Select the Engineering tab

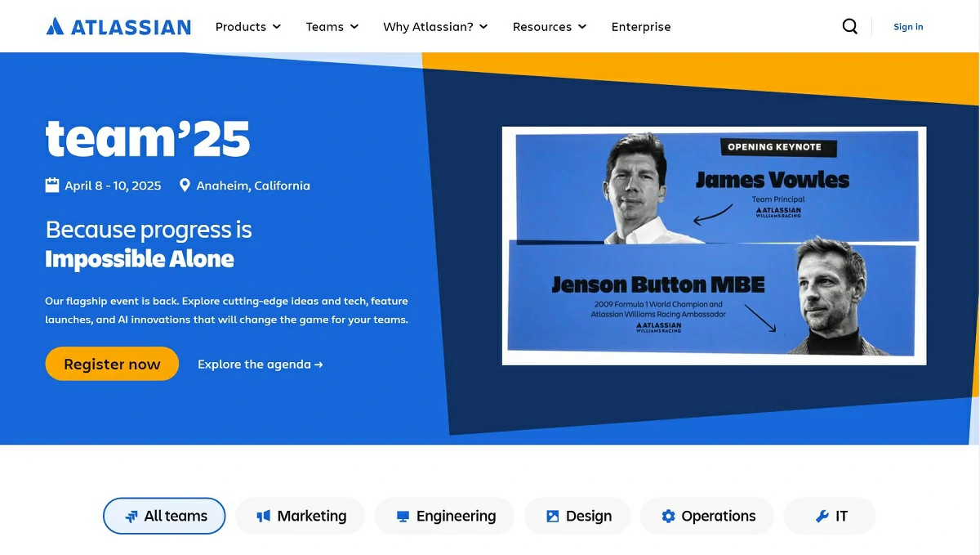click(445, 516)
